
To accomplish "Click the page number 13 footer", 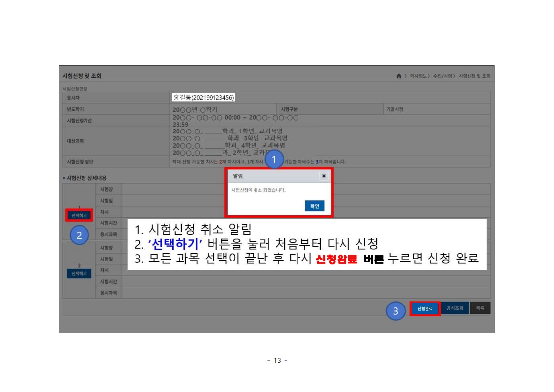I will pyautogui.click(x=277, y=360).
